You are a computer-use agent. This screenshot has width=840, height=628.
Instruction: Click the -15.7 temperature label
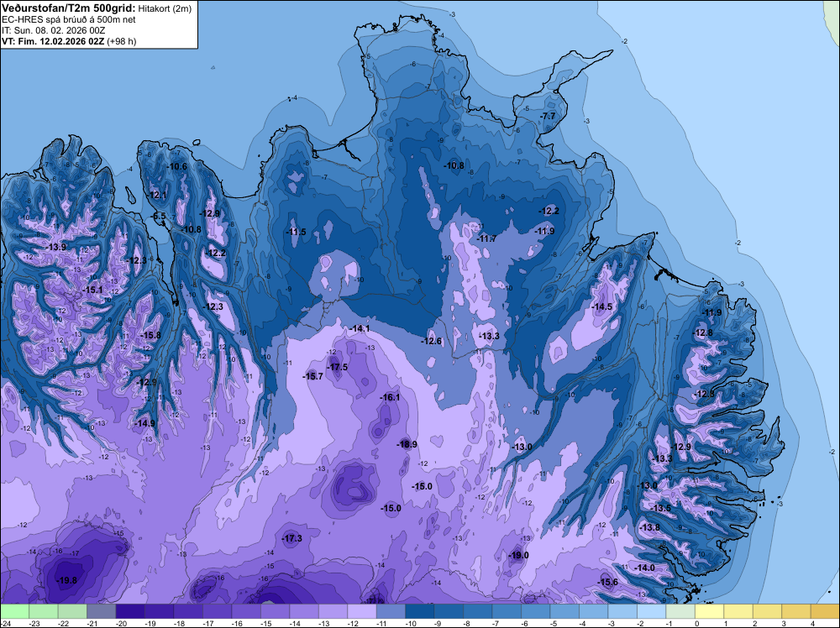[x=312, y=376]
